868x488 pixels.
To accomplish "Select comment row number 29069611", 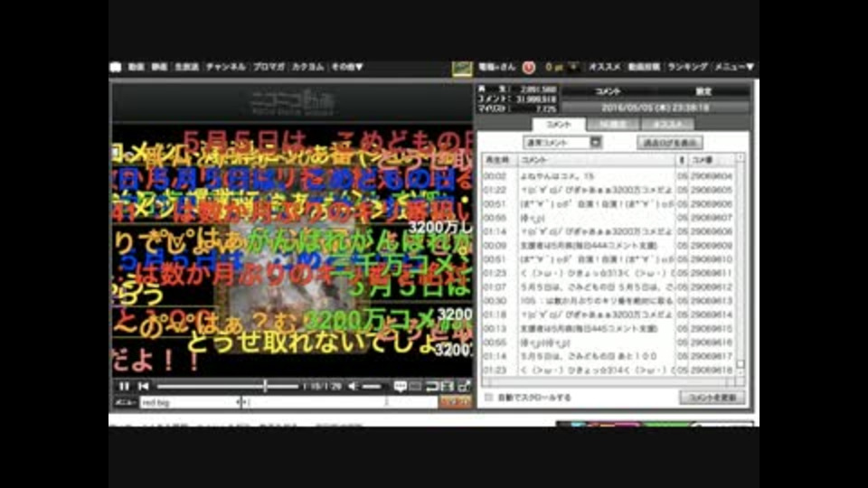I will (x=608, y=273).
